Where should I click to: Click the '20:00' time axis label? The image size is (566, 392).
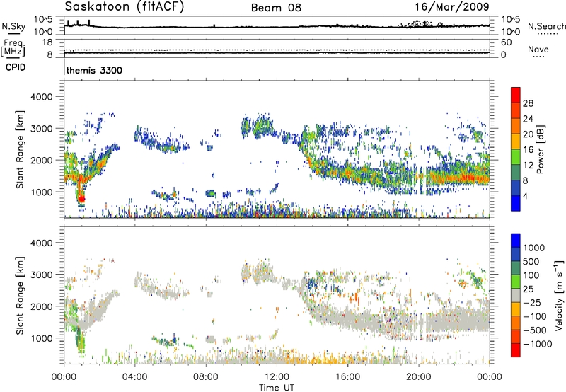click(x=418, y=377)
